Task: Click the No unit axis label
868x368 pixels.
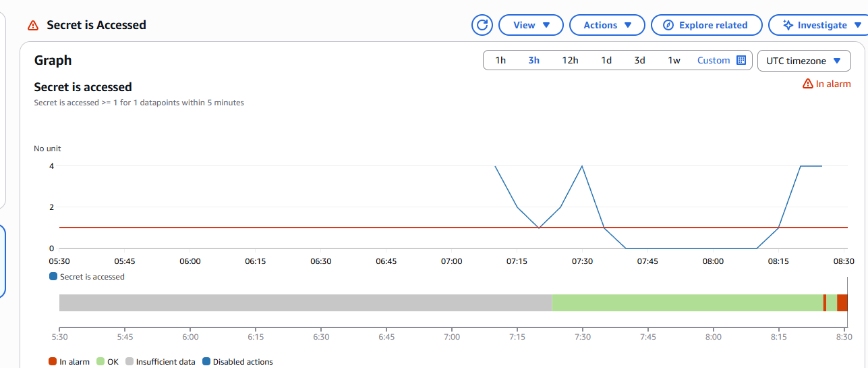Action: pos(47,149)
